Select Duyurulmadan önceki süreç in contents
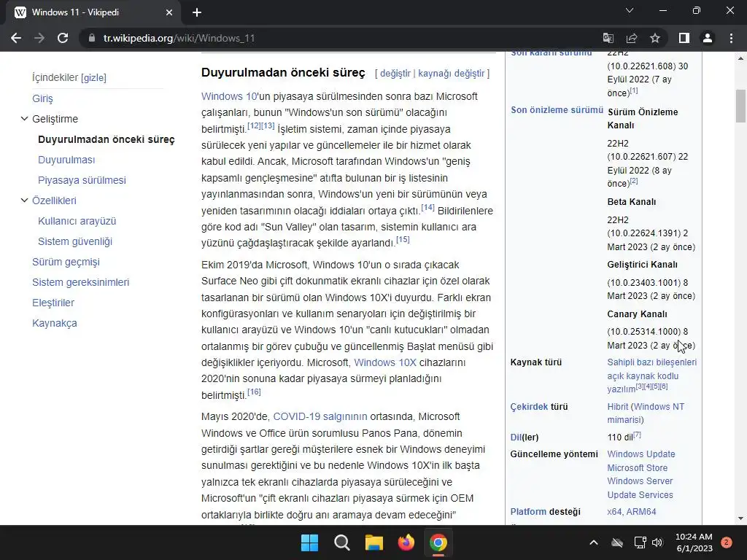 (x=107, y=139)
